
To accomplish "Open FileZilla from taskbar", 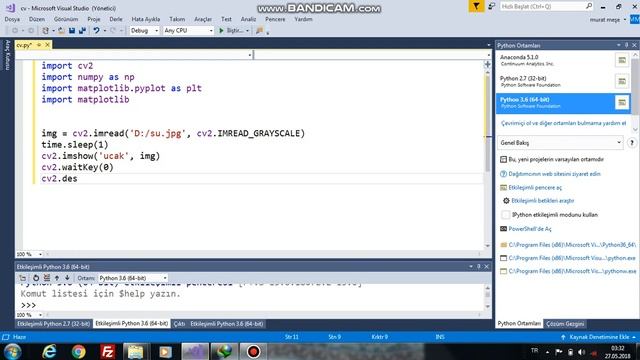I will [107, 351].
